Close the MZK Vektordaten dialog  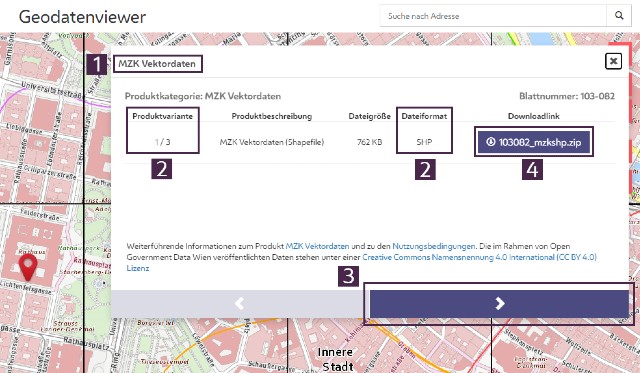[613, 61]
